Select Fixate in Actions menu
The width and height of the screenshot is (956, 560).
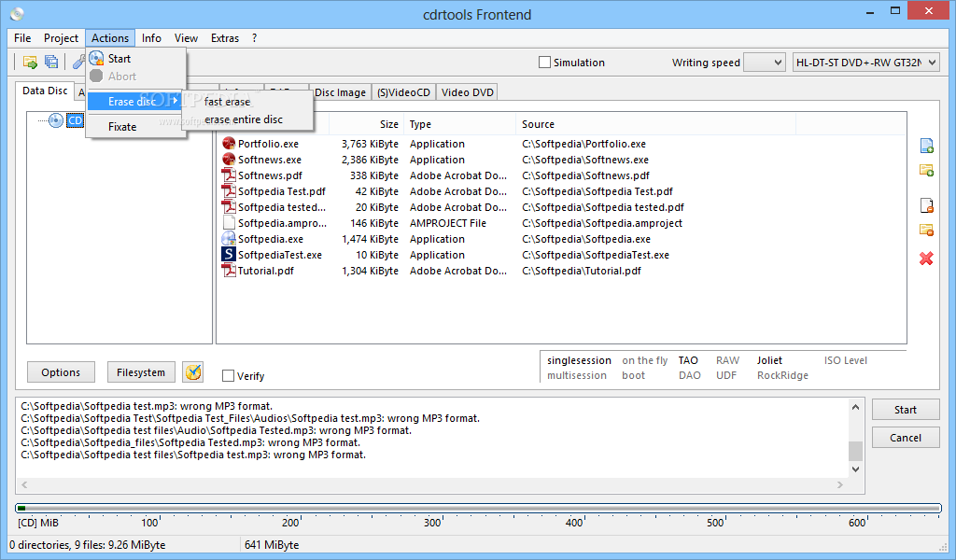(122, 127)
